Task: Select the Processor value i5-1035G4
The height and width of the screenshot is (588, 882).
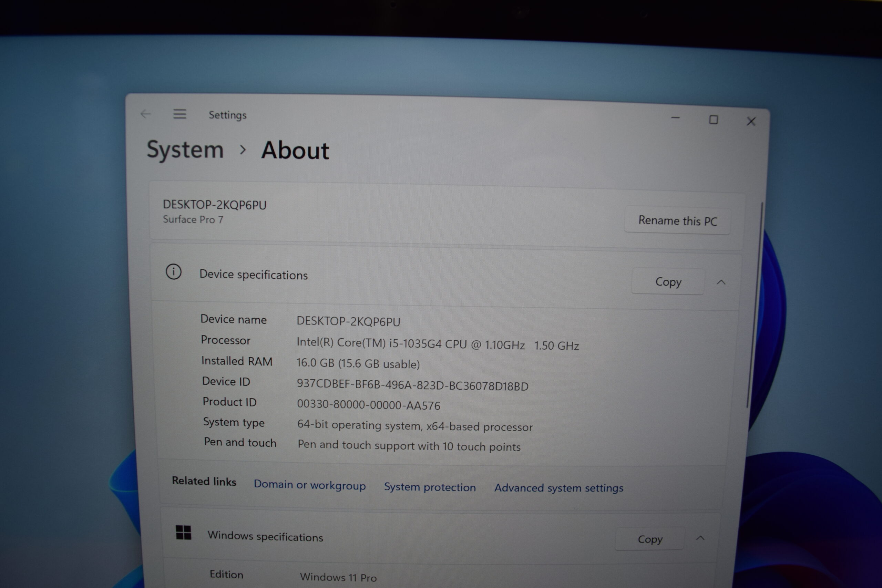Action: pyautogui.click(x=438, y=344)
